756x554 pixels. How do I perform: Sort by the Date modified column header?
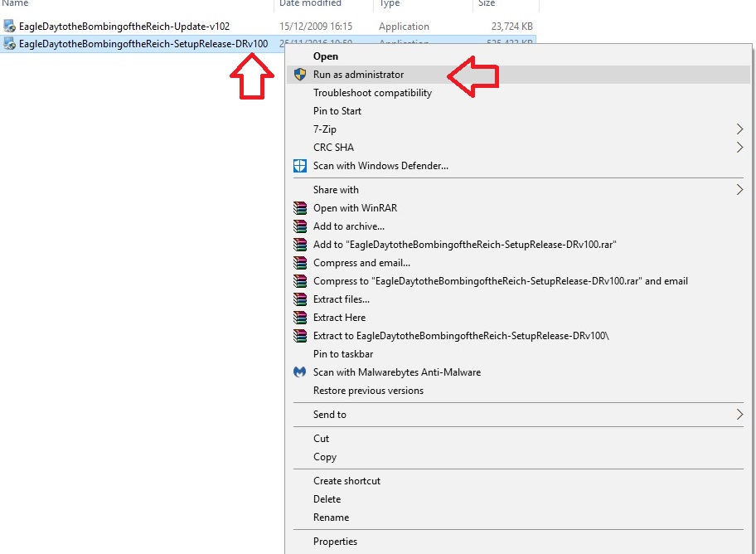(310, 2)
